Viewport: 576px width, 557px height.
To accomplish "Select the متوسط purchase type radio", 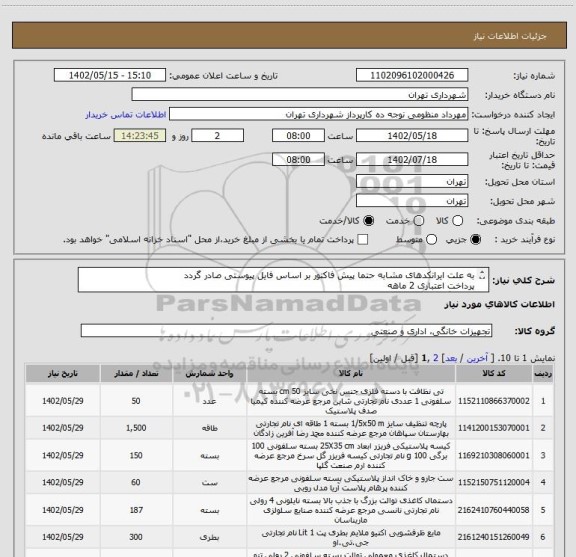I will click(431, 240).
